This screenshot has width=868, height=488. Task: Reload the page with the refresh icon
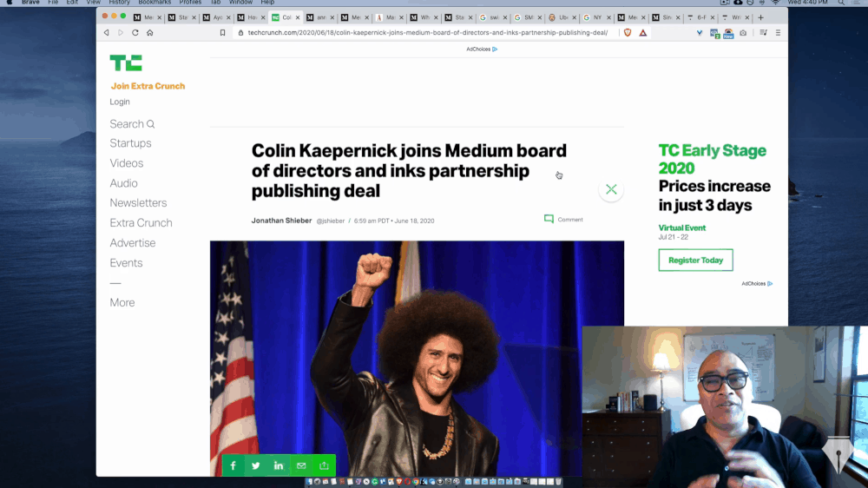pyautogui.click(x=135, y=33)
